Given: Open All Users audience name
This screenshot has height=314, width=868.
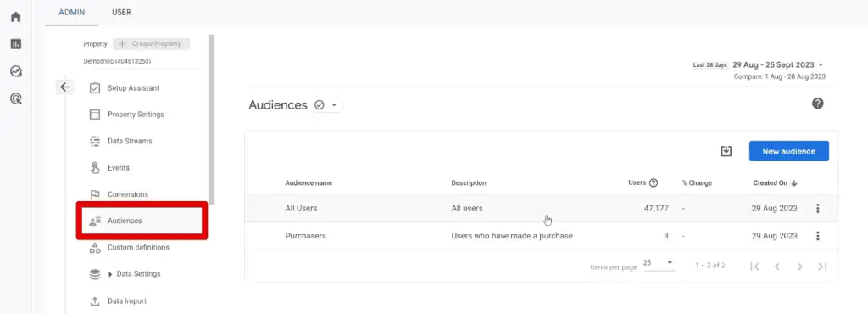Looking at the screenshot, I should coord(301,208).
